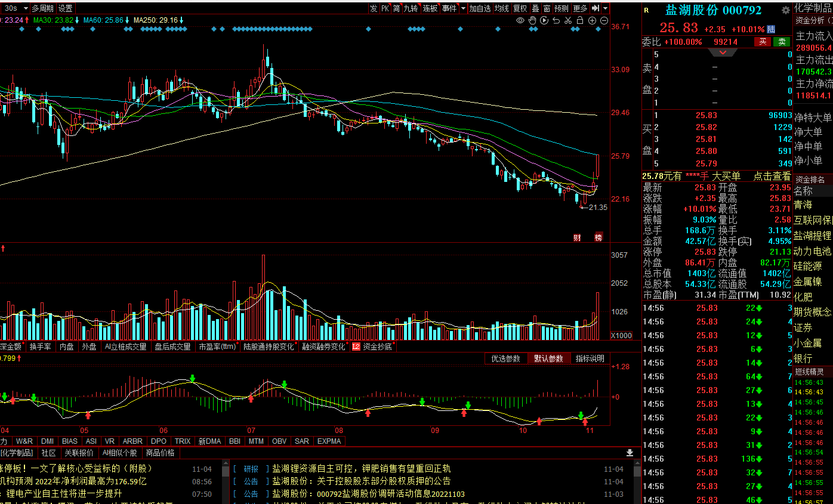Select the 换手率 indicator tab
This screenshot has height=504, width=833.
point(41,347)
